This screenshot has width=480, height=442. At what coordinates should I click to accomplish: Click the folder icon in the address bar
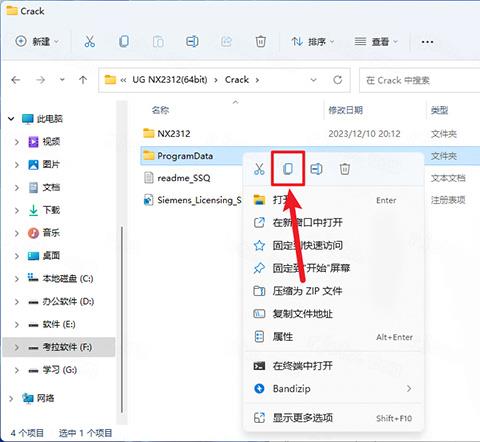110,80
